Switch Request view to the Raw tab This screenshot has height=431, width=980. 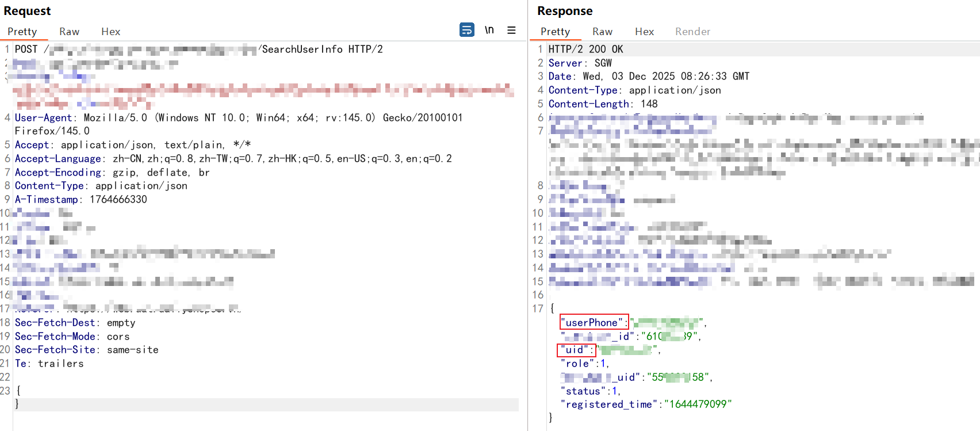(69, 32)
